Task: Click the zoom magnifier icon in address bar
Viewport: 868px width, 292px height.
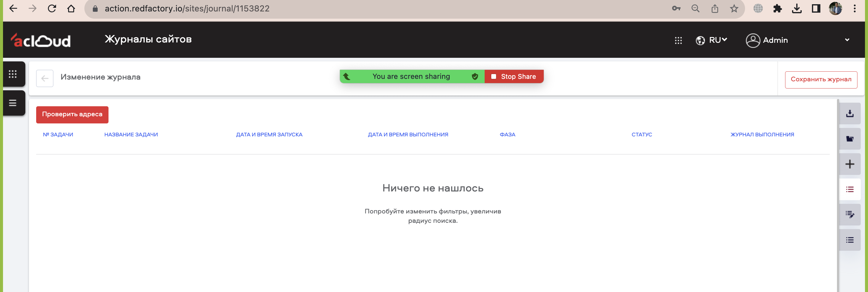Action: click(x=696, y=8)
